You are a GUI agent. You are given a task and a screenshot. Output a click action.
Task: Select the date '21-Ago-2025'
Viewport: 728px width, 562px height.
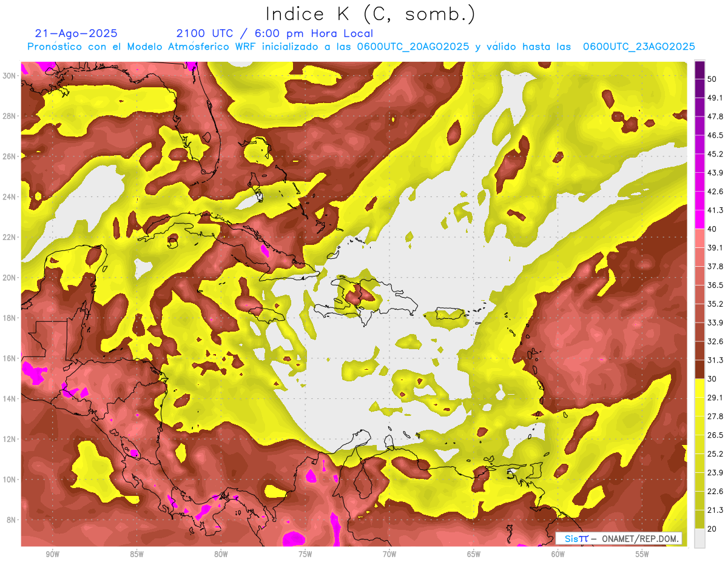click(76, 33)
